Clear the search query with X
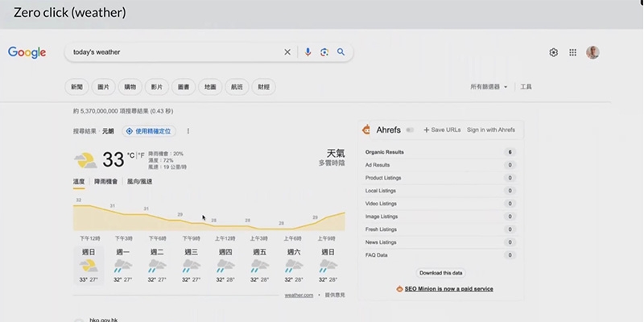The height and width of the screenshot is (322, 644). coord(287,52)
